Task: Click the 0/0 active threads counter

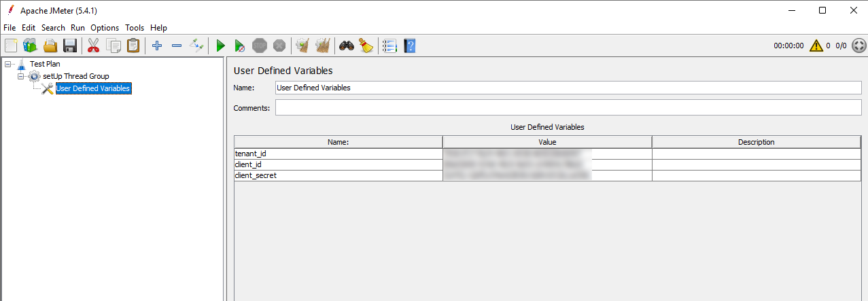Action: click(841, 46)
